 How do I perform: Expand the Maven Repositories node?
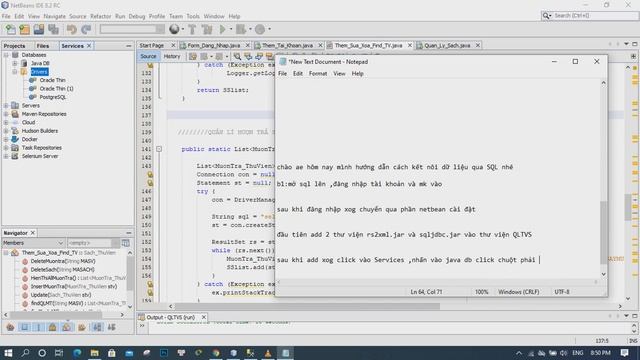click(x=6, y=114)
